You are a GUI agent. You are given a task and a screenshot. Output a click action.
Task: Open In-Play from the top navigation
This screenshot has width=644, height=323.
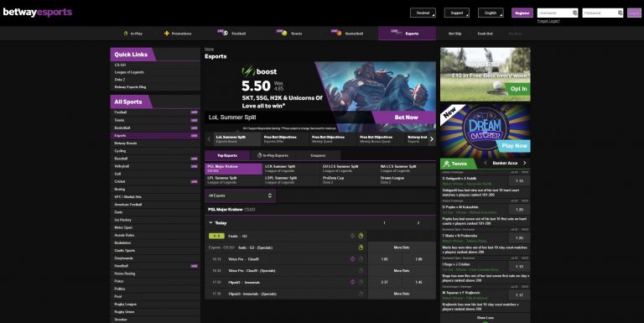click(x=132, y=34)
